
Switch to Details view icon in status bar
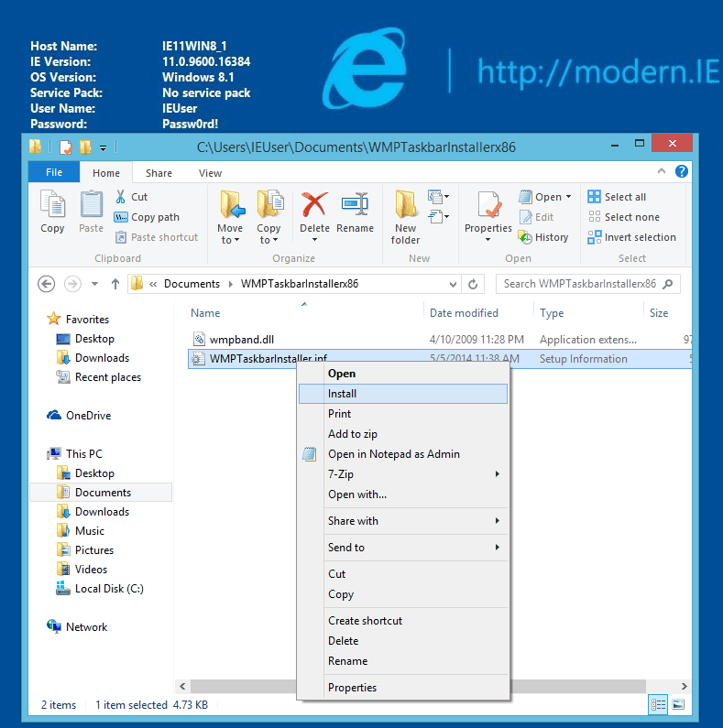[x=658, y=705]
